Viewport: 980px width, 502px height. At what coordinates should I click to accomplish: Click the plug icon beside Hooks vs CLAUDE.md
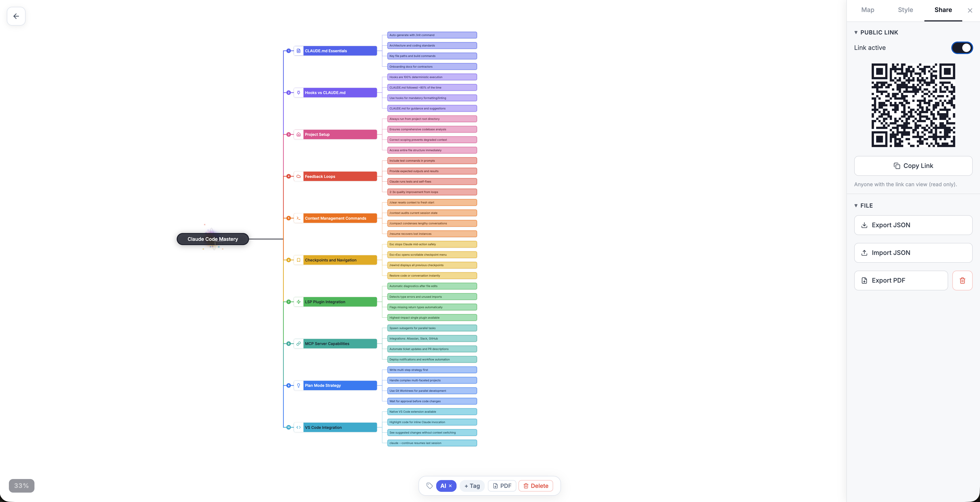[x=299, y=92]
